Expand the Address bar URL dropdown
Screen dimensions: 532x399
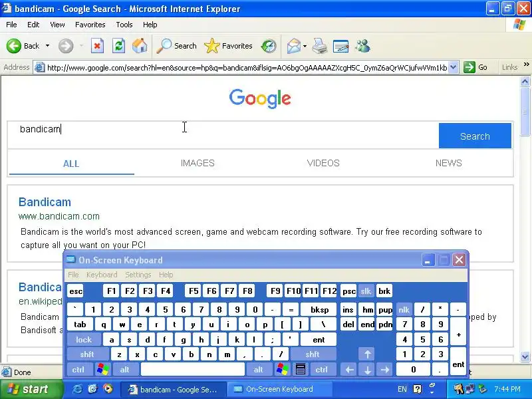pyautogui.click(x=454, y=67)
